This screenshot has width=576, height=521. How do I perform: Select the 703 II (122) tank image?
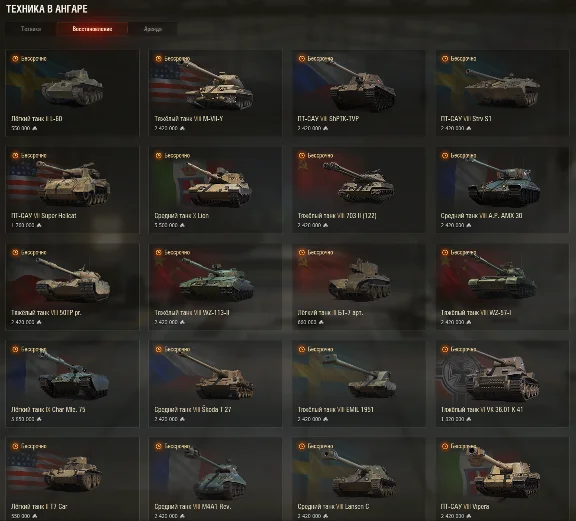pos(358,183)
